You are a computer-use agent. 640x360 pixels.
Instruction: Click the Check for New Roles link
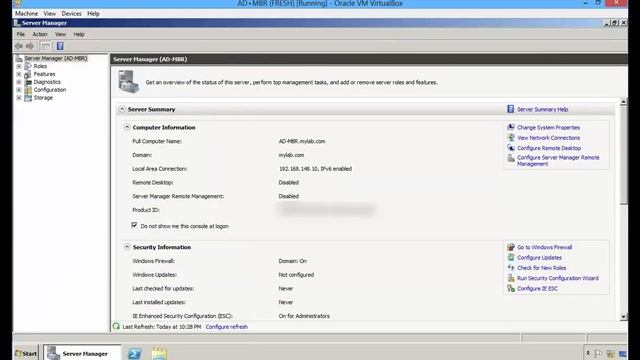pyautogui.click(x=542, y=268)
